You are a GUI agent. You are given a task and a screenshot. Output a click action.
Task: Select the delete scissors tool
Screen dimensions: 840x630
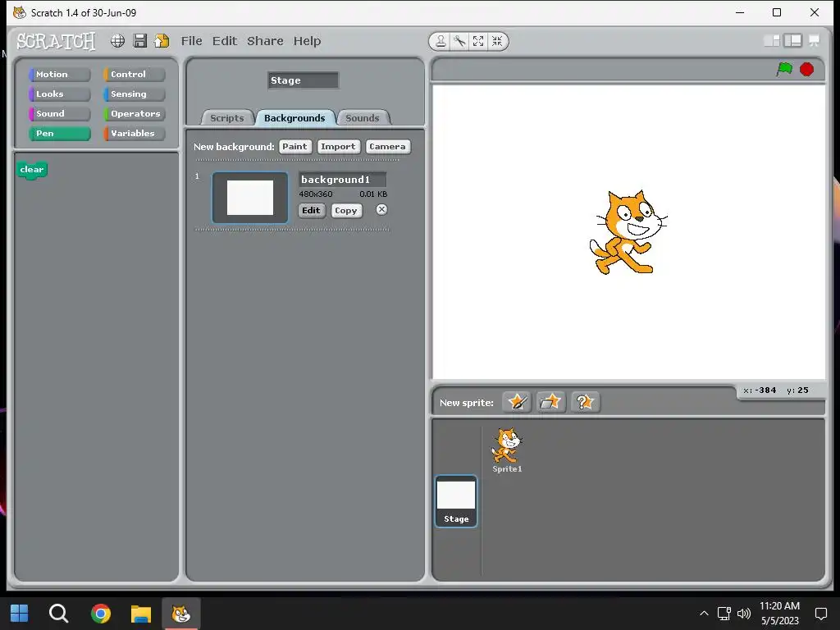click(459, 41)
